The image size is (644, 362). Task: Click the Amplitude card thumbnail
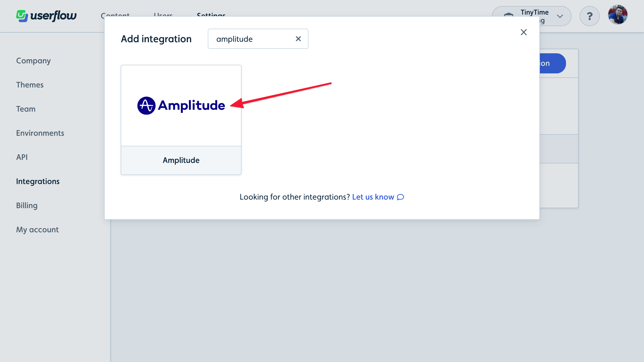(x=181, y=105)
